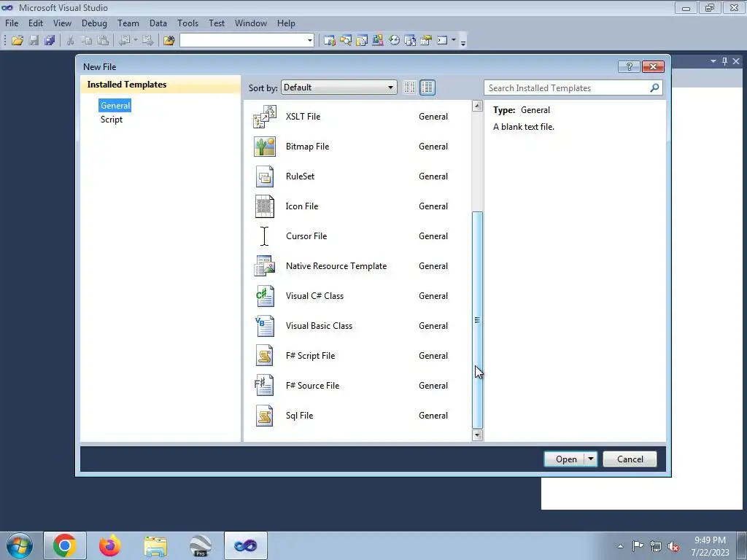The image size is (747, 560).
Task: Expand the Open button dropdown arrow
Action: tap(590, 459)
